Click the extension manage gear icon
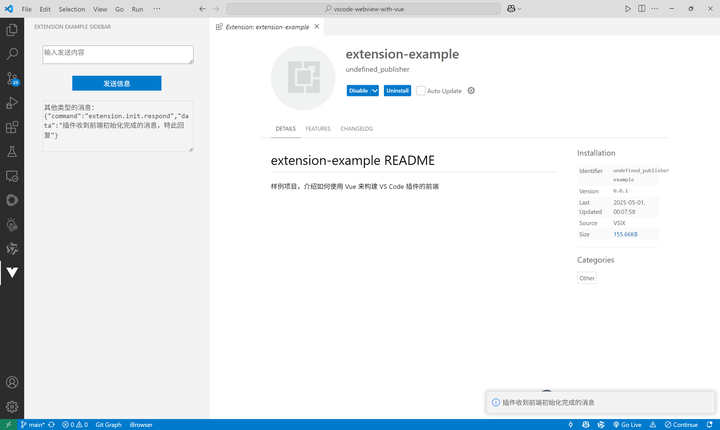Image resolution: width=720 pixels, height=430 pixels. [471, 91]
